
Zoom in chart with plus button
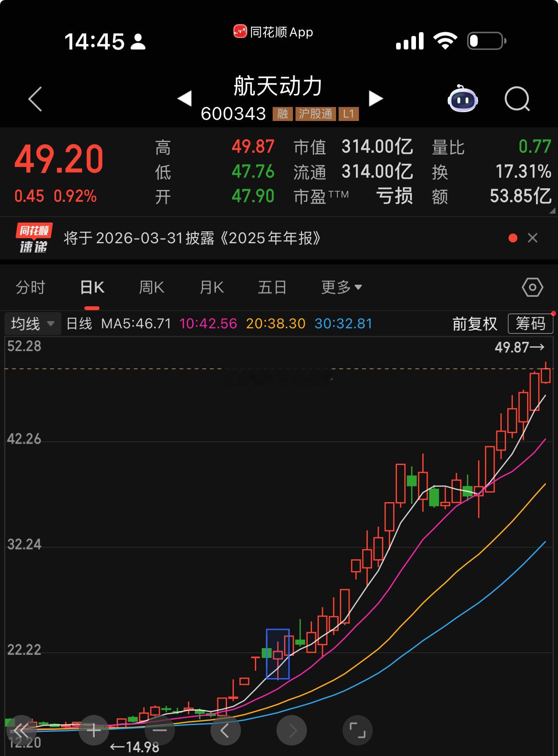click(94, 730)
